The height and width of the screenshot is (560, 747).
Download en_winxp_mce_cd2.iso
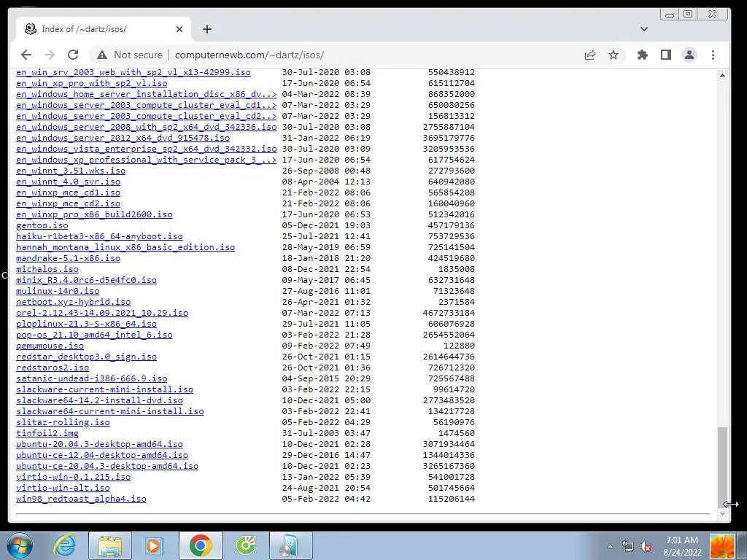click(68, 203)
